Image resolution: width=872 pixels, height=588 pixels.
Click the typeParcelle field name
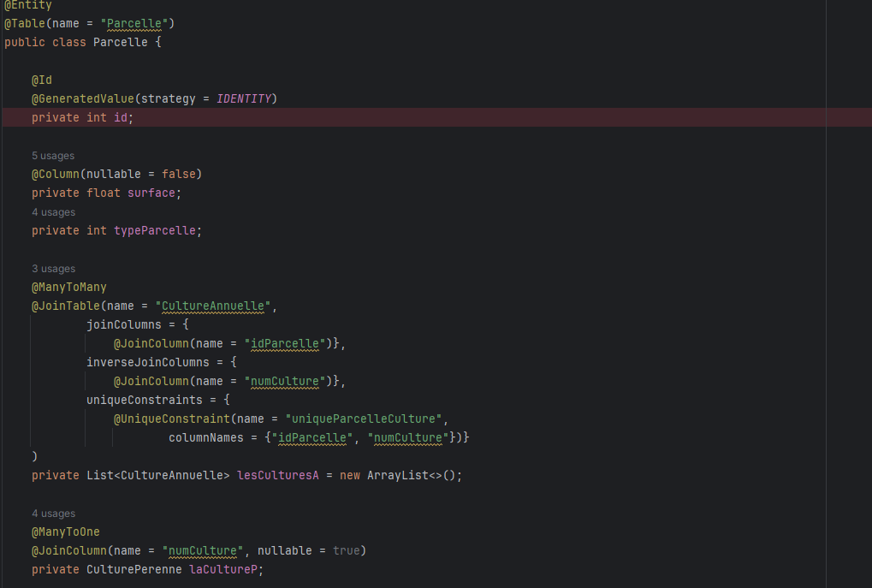[155, 230]
